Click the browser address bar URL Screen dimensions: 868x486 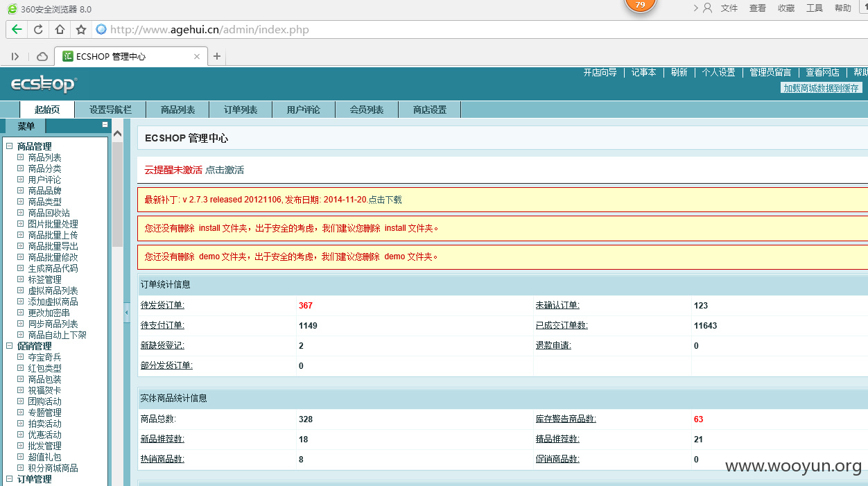[209, 29]
